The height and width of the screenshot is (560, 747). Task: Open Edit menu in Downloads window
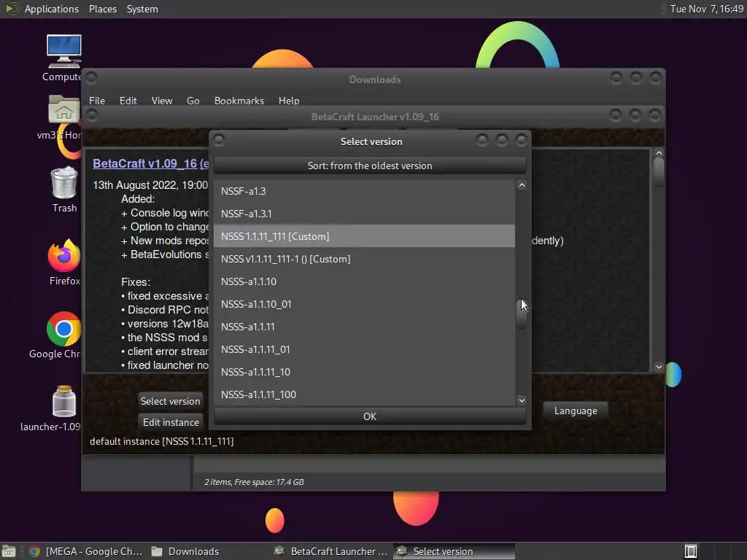(x=128, y=101)
